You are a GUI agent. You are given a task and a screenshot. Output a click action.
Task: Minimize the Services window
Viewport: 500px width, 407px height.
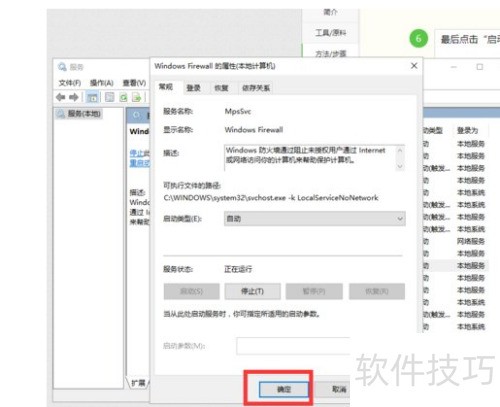point(453,67)
